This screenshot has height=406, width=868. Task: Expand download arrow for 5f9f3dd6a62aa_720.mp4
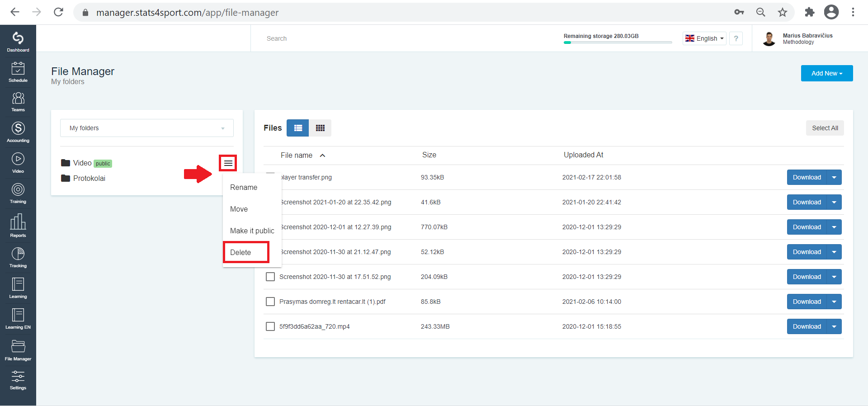tap(834, 326)
